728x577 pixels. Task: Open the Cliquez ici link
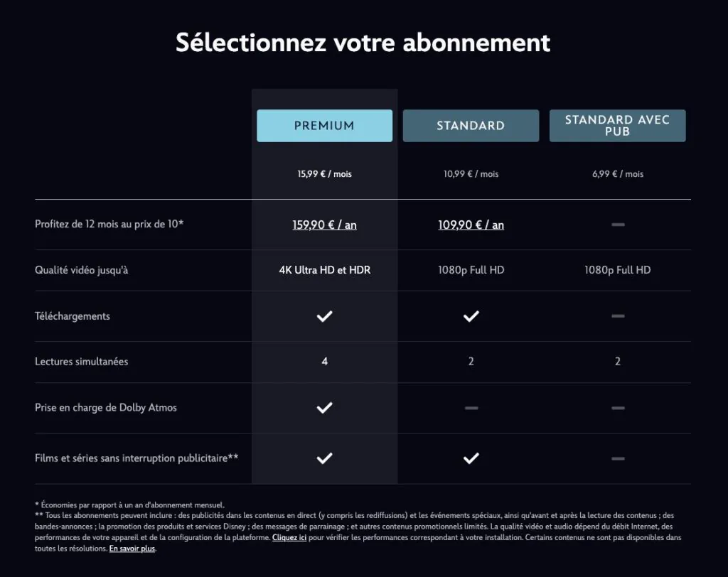tap(289, 538)
